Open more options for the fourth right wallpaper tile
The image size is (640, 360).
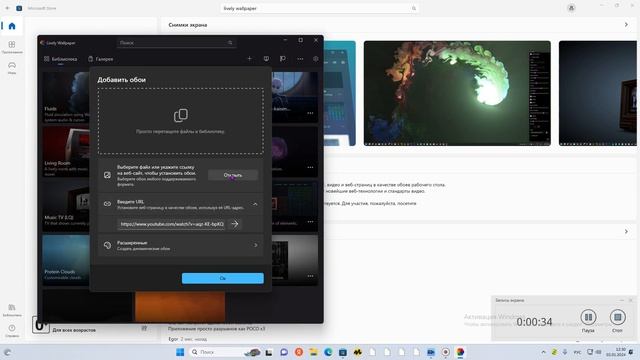pos(310,276)
